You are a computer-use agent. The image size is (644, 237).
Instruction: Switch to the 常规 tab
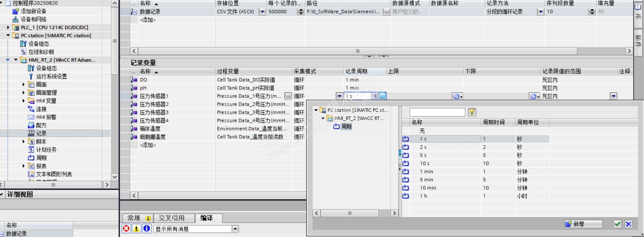[x=138, y=218]
